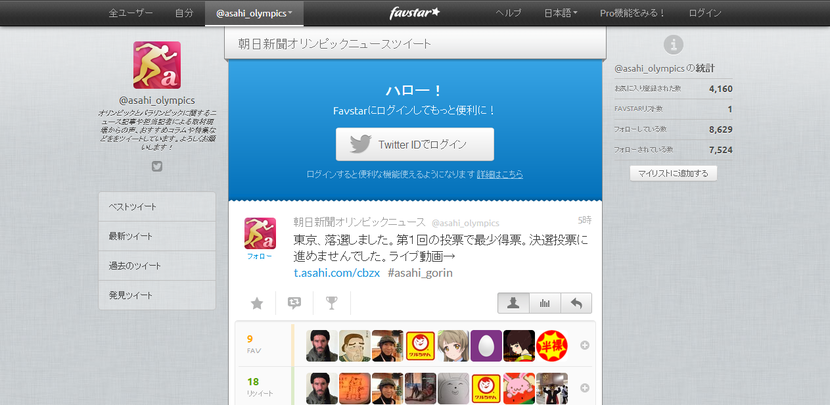Click the マイリストに追加する button

tap(673, 173)
